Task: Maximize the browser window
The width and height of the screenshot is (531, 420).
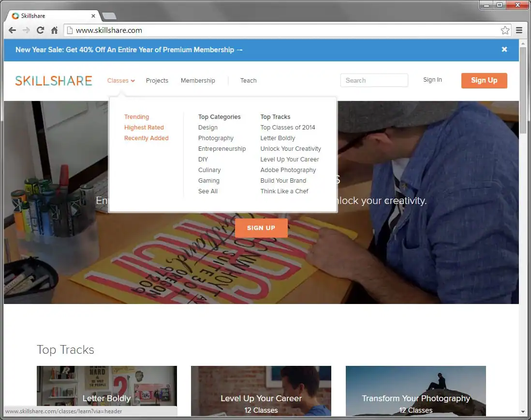Action: pos(499,5)
